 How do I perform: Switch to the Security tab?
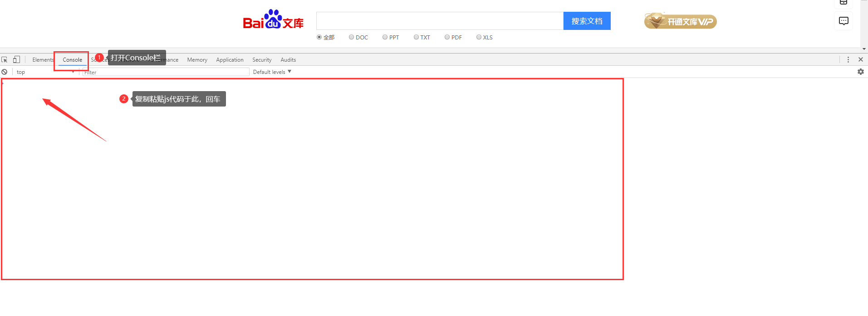pyautogui.click(x=262, y=60)
